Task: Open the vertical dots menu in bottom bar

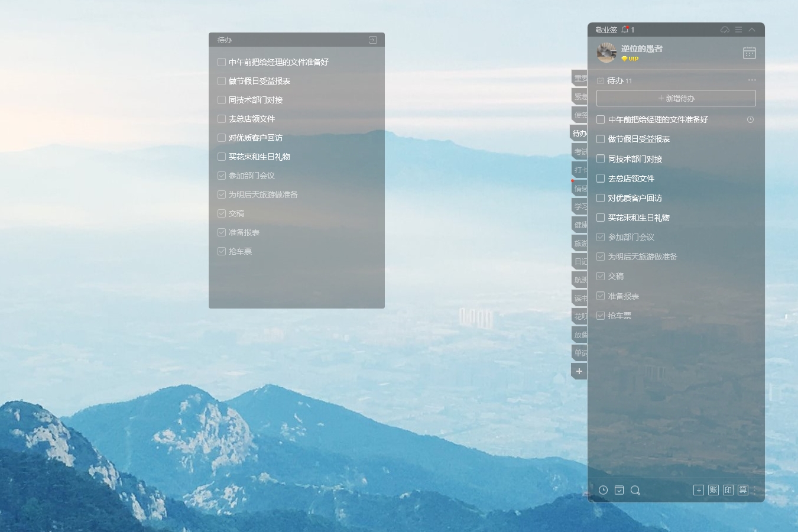Action: [755, 490]
